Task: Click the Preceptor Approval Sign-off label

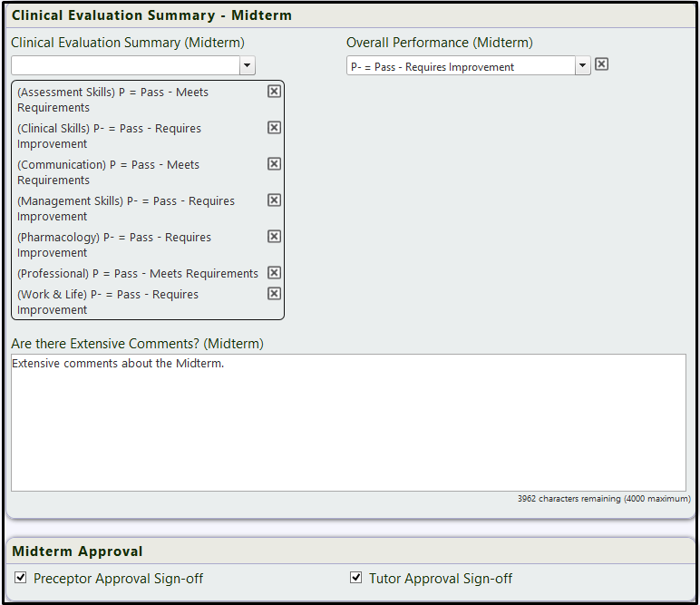Action: click(118, 579)
